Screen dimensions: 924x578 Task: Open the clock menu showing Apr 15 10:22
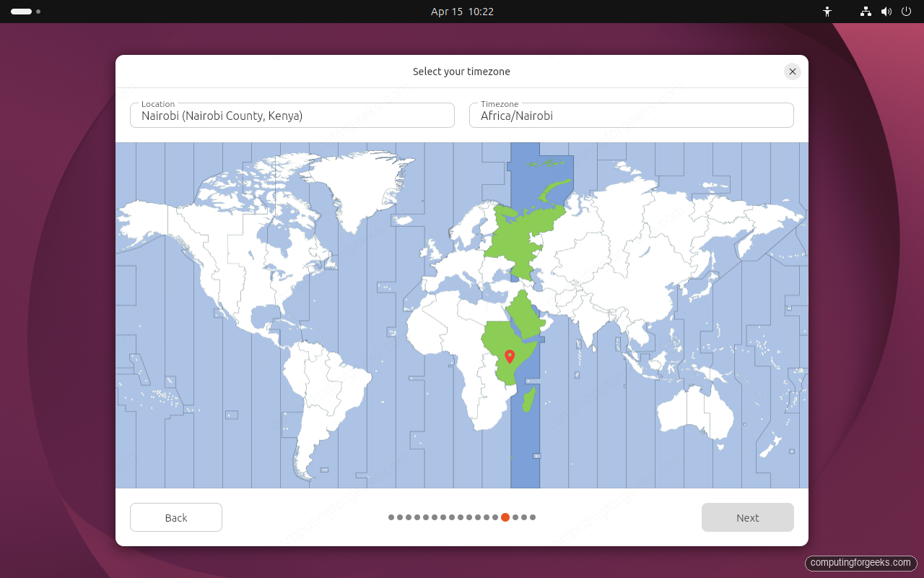tap(462, 12)
